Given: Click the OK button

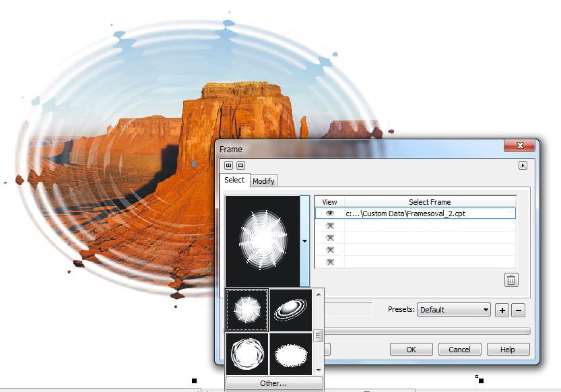Looking at the screenshot, I should pyautogui.click(x=411, y=350).
